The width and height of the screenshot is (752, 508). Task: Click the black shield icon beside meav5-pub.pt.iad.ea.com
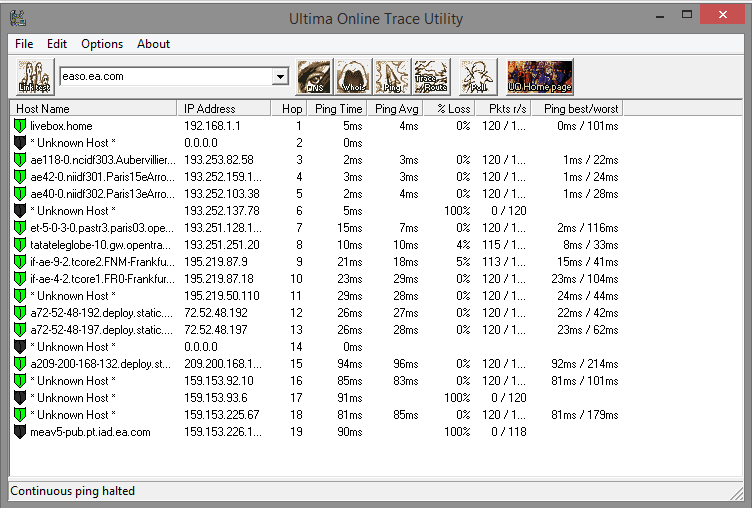pos(20,432)
